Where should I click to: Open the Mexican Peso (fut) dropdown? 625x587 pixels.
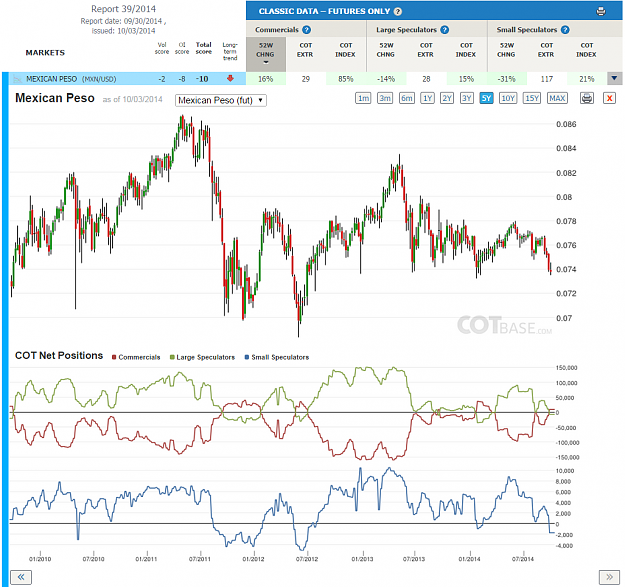(x=221, y=100)
